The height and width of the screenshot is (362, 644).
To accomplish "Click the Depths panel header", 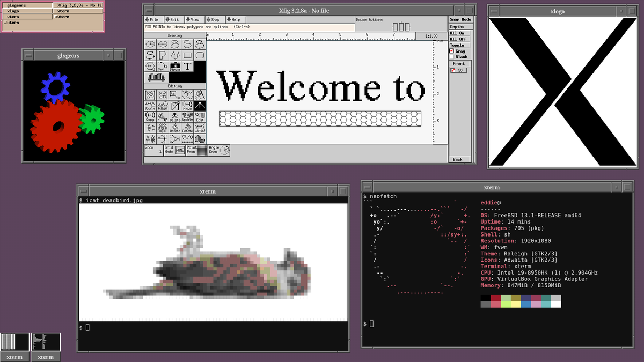I will click(x=461, y=27).
